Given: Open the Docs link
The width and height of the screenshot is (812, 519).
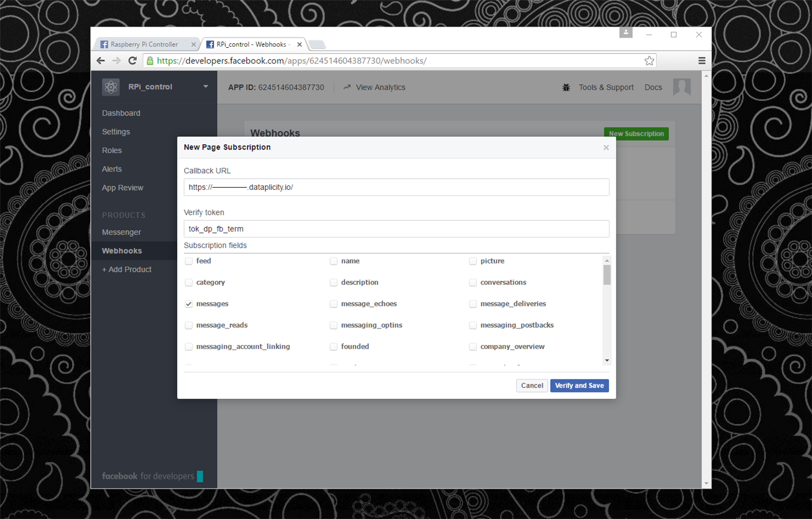Looking at the screenshot, I should (653, 87).
